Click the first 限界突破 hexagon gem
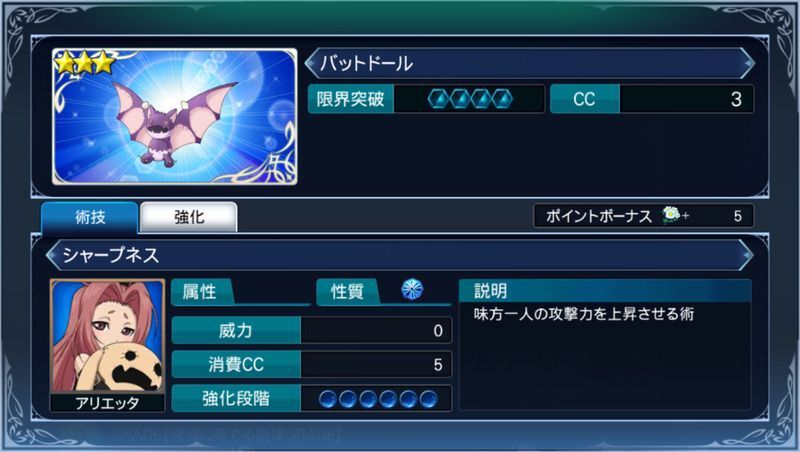800x452 pixels. tap(438, 99)
